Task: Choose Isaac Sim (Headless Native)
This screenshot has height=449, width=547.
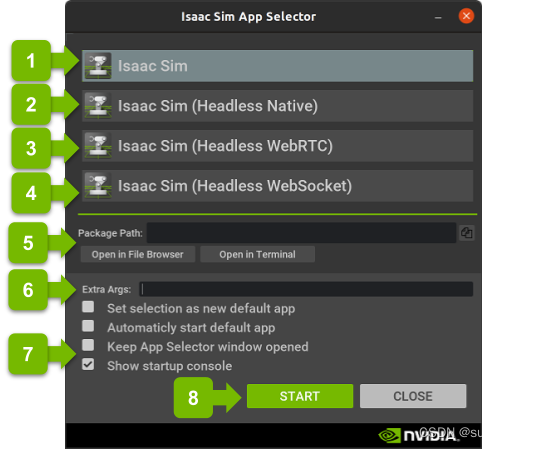Action: pos(277,106)
